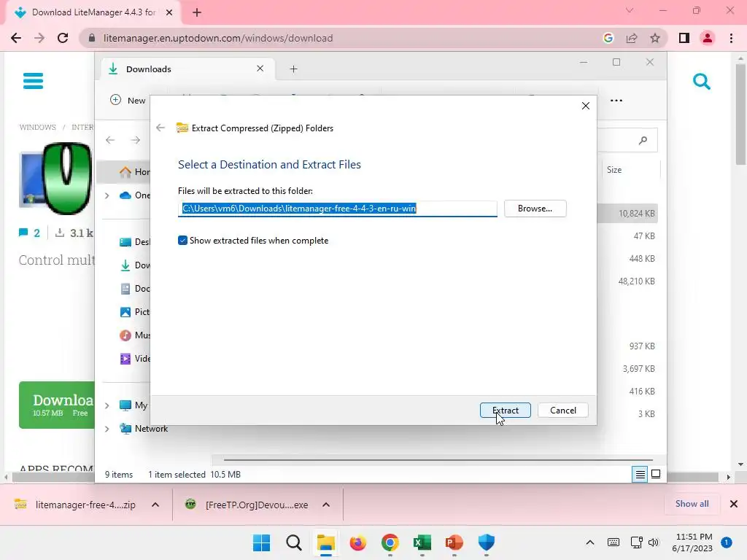Screen dimensions: 747x560
Task: Click the Uptodown search icon
Action: [701, 82]
